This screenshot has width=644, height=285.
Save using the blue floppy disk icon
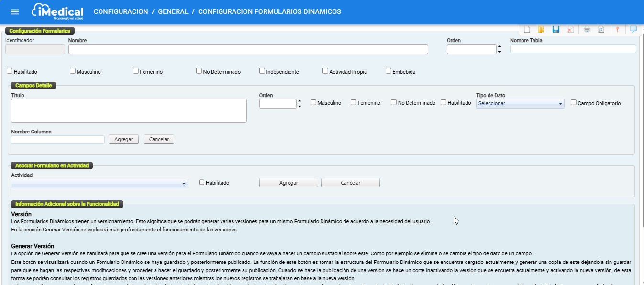tap(555, 30)
